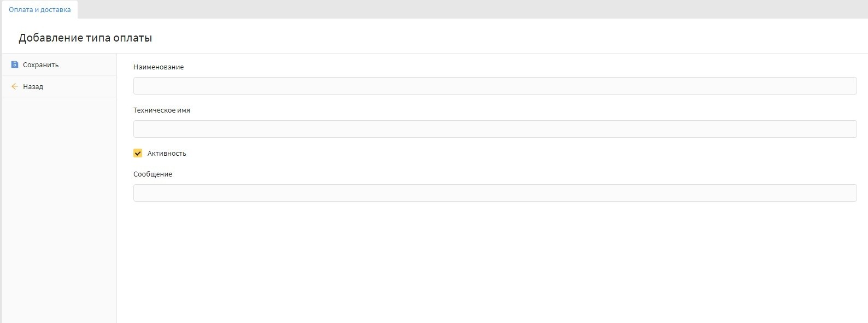The height and width of the screenshot is (323, 868).
Task: Click the empty sidebar area below Назад
Action: [59, 208]
